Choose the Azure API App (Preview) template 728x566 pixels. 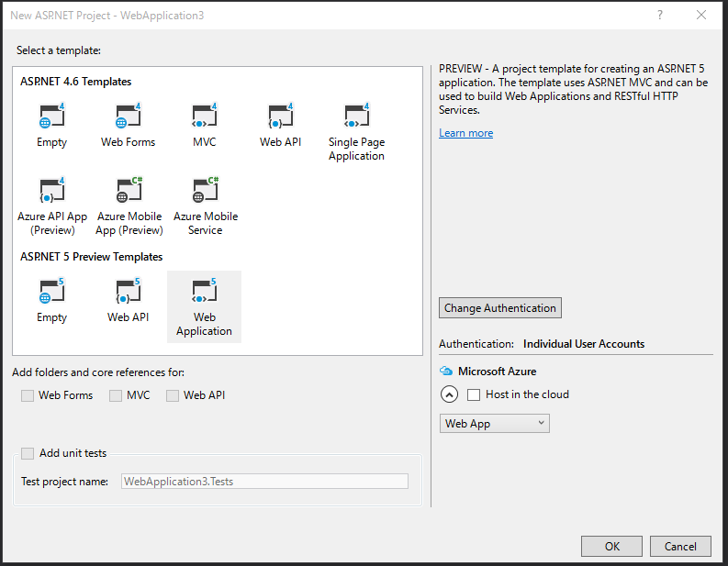(52, 191)
